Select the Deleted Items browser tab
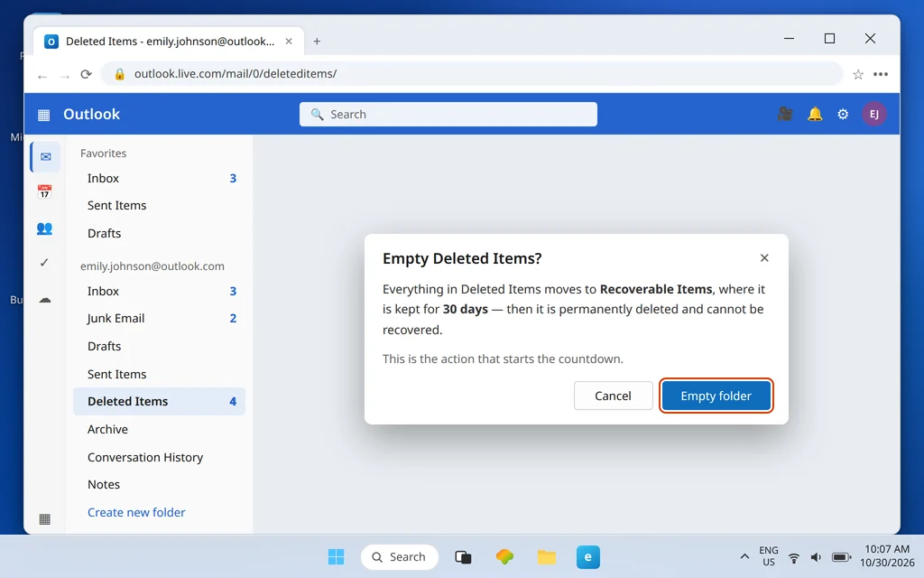 point(169,42)
